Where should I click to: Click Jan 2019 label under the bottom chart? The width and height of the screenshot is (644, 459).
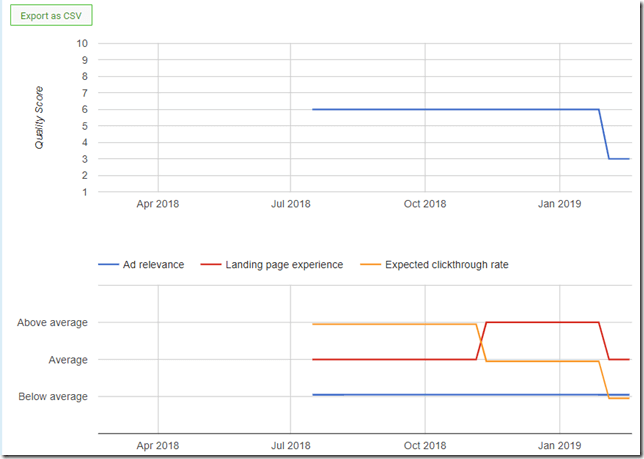[558, 445]
